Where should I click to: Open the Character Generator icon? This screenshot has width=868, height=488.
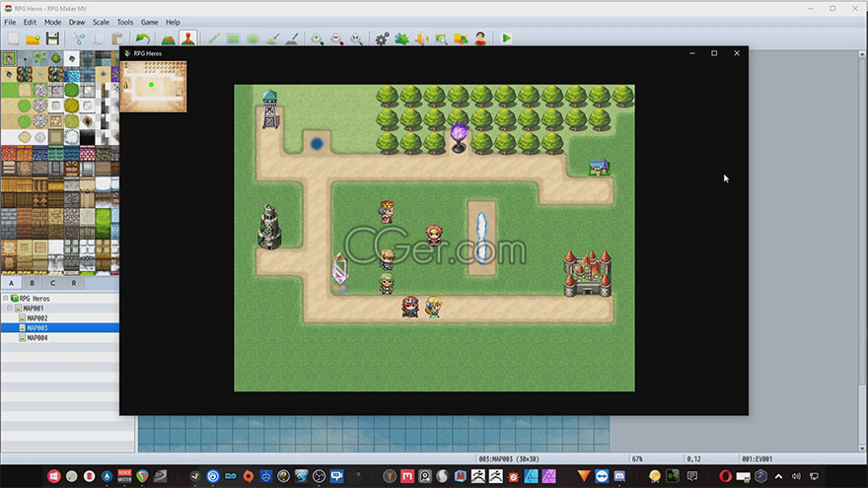(x=480, y=38)
